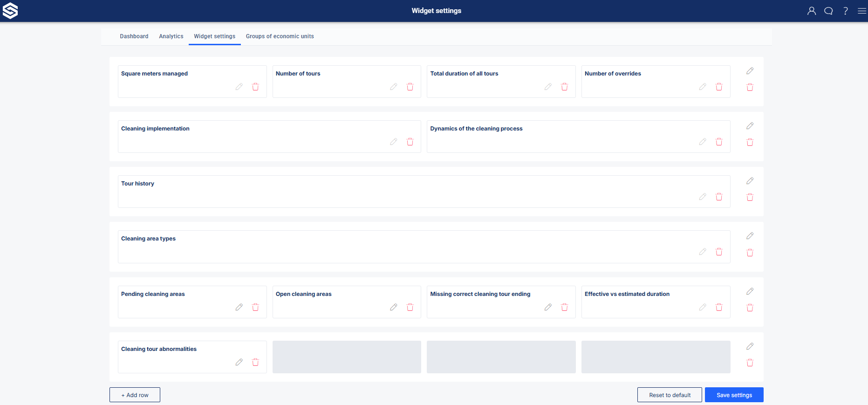Edit the Tour history widget
The height and width of the screenshot is (405, 868).
pos(703,197)
